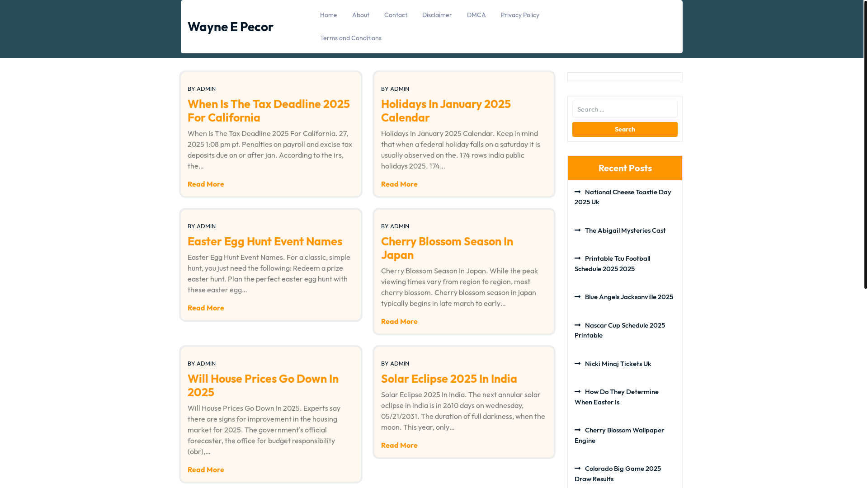Click the arrow icon beside Printable Tcu Football Schedule

click(x=577, y=258)
